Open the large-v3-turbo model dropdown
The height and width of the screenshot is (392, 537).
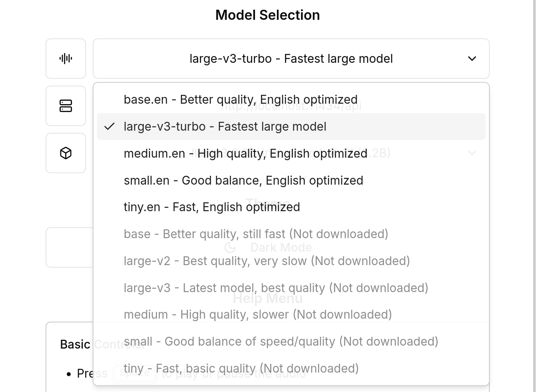(x=291, y=59)
